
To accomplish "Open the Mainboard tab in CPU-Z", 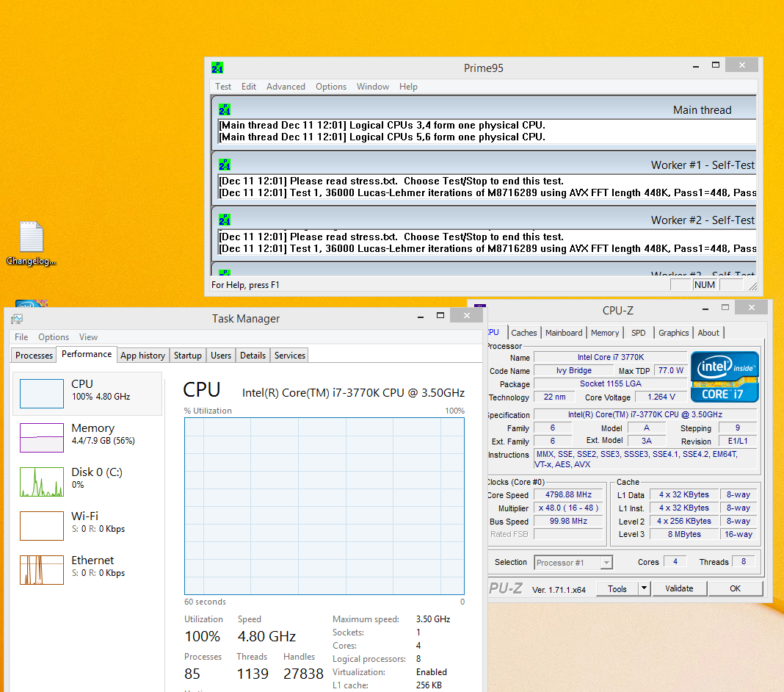I will pos(564,333).
